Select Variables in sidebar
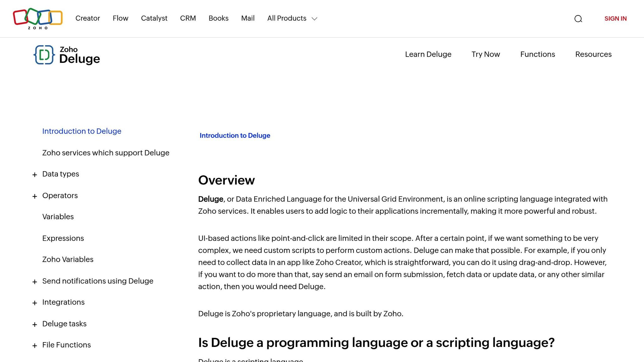 coord(58,217)
